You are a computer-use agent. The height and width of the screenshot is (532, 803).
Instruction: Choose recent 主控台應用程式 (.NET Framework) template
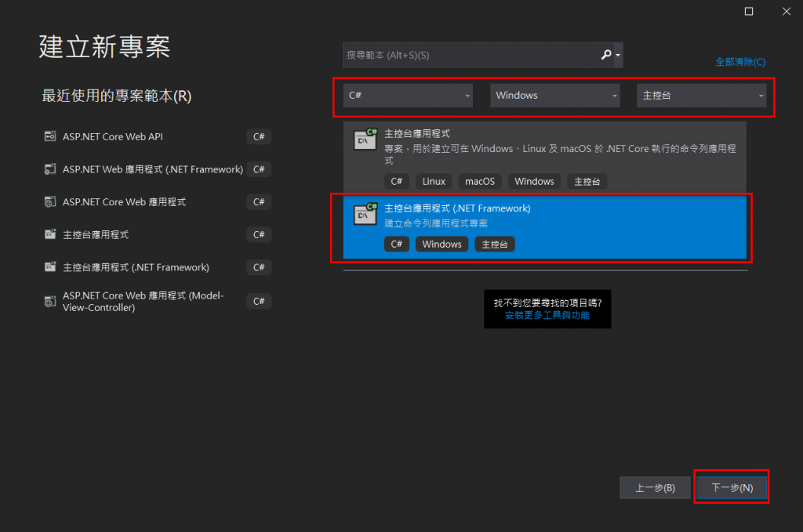coord(157,267)
